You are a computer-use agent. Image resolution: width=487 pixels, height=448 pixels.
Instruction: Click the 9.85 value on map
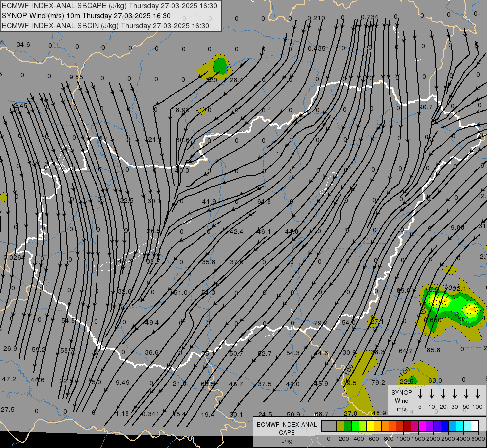pos(76,77)
